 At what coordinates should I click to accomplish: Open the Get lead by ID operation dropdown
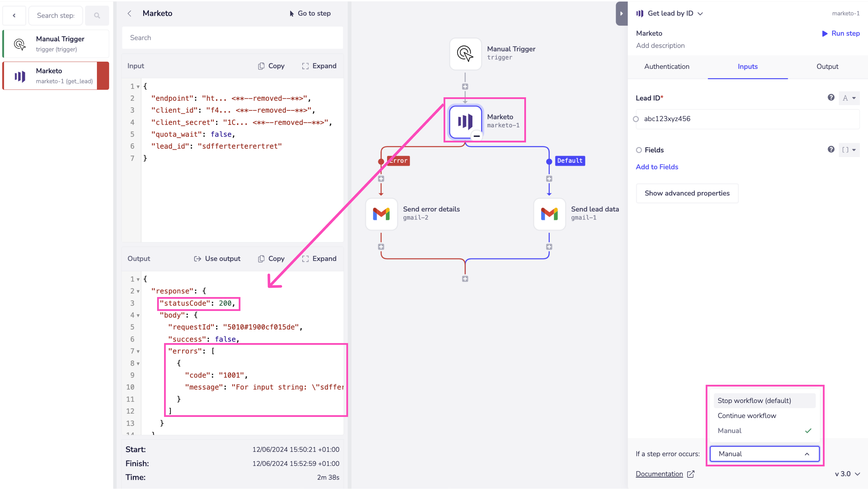pyautogui.click(x=700, y=14)
